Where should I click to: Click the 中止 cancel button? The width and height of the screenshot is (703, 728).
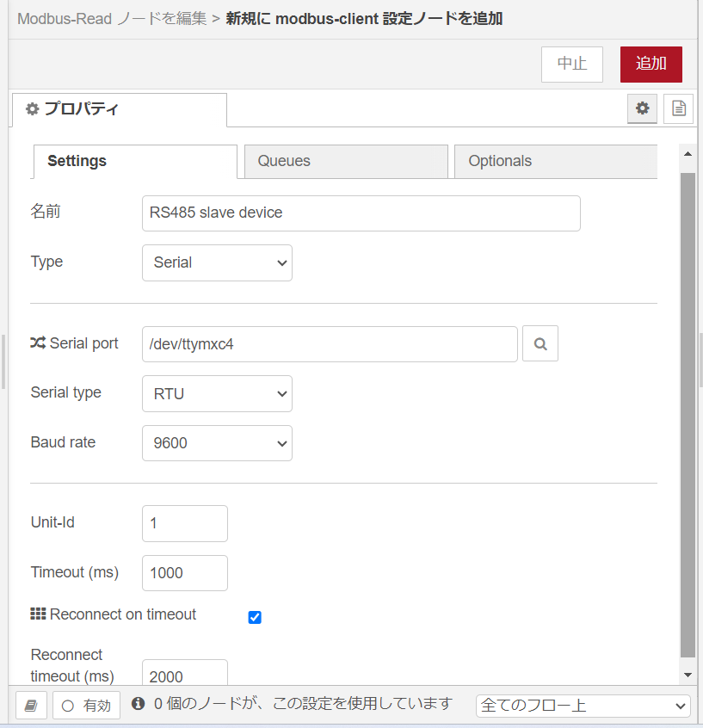(572, 64)
